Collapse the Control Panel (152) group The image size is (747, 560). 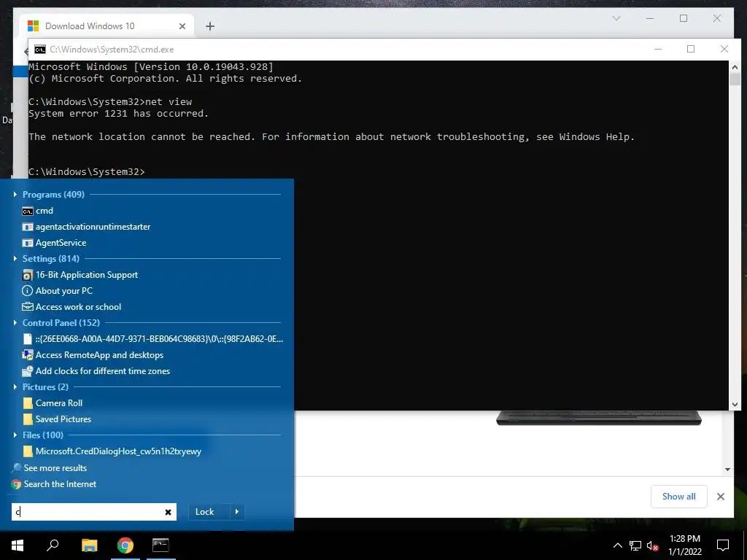[x=15, y=323]
